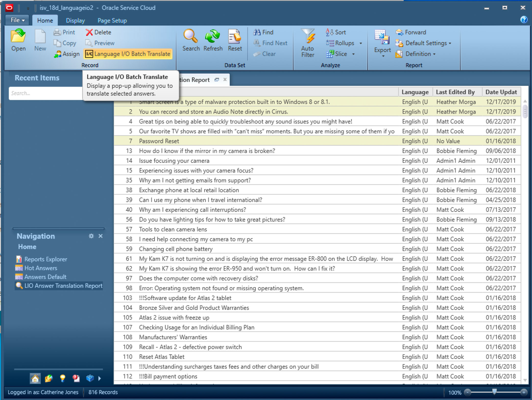Viewport: 532px width, 400px height.
Task: Close the Navigation panel
Action: coord(100,236)
